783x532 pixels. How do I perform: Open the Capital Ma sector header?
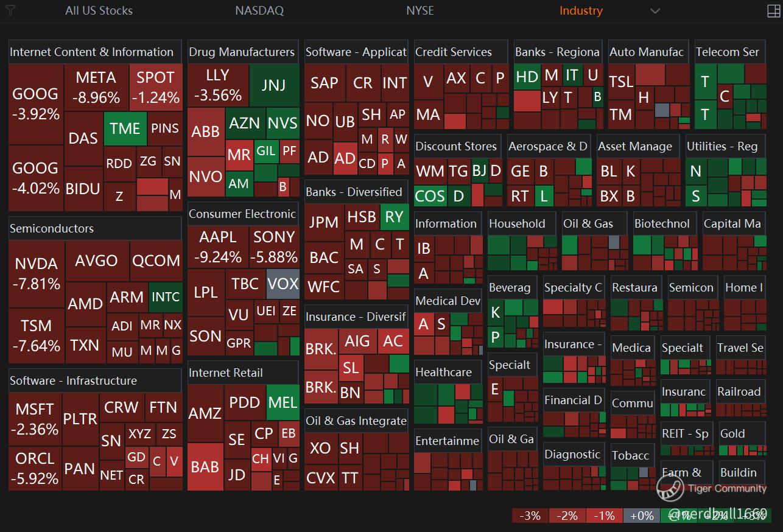coord(734,223)
